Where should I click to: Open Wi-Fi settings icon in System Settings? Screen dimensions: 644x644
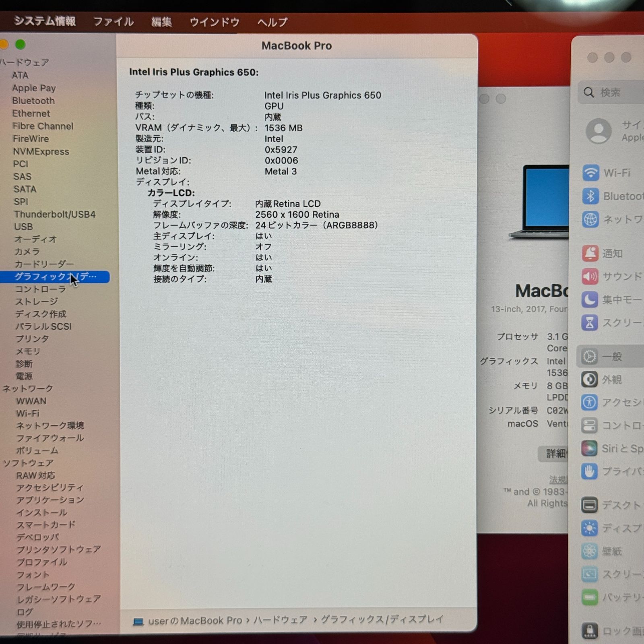tap(590, 173)
